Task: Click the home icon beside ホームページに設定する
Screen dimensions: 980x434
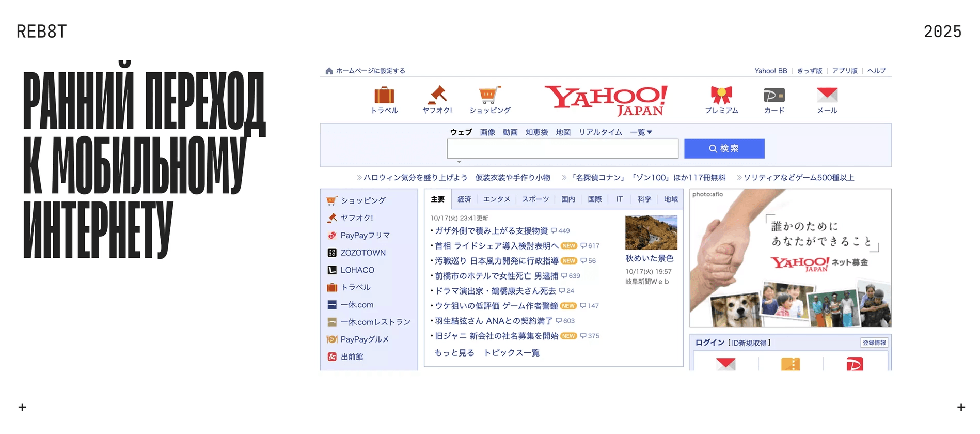Action: [x=329, y=71]
